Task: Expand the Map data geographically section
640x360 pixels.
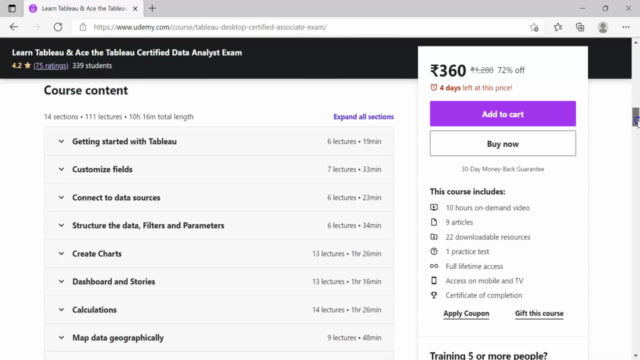Action: click(x=219, y=338)
